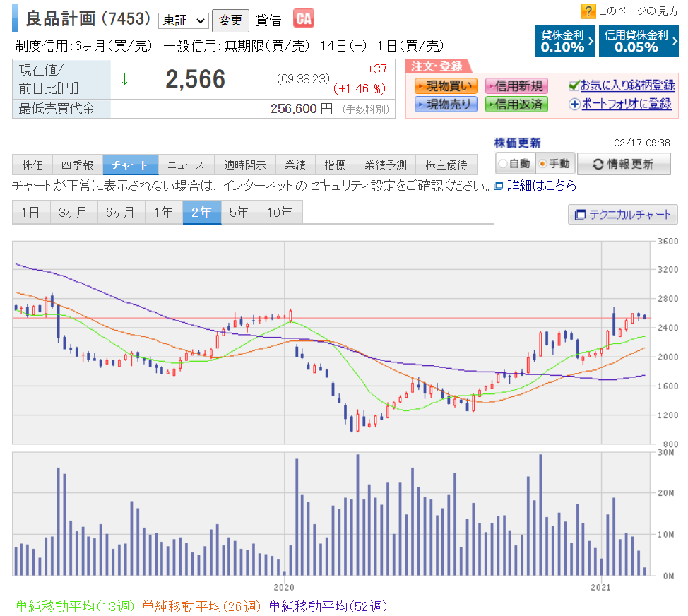
Task: Click the popup window icon before 詳細はこちら
Action: pyautogui.click(x=498, y=186)
